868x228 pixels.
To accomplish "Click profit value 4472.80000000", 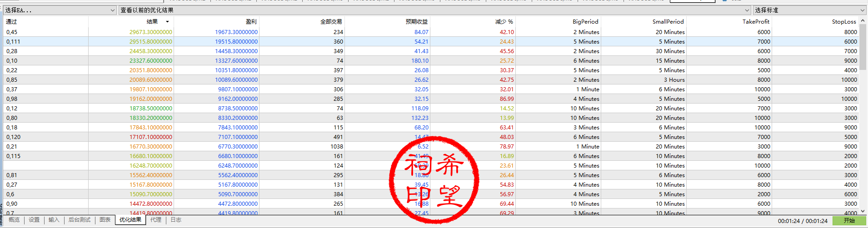I will coord(238,203).
